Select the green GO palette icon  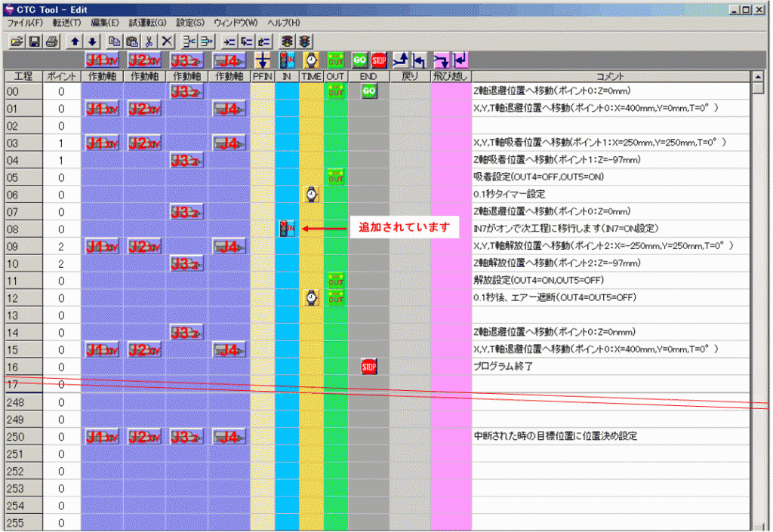[359, 60]
